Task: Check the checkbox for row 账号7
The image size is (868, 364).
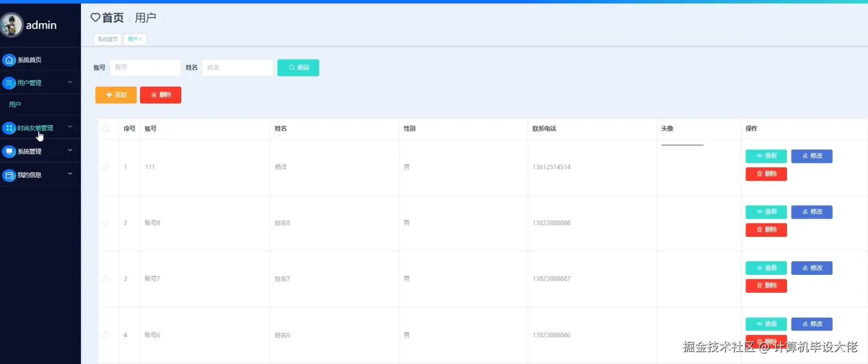Action: click(x=106, y=279)
